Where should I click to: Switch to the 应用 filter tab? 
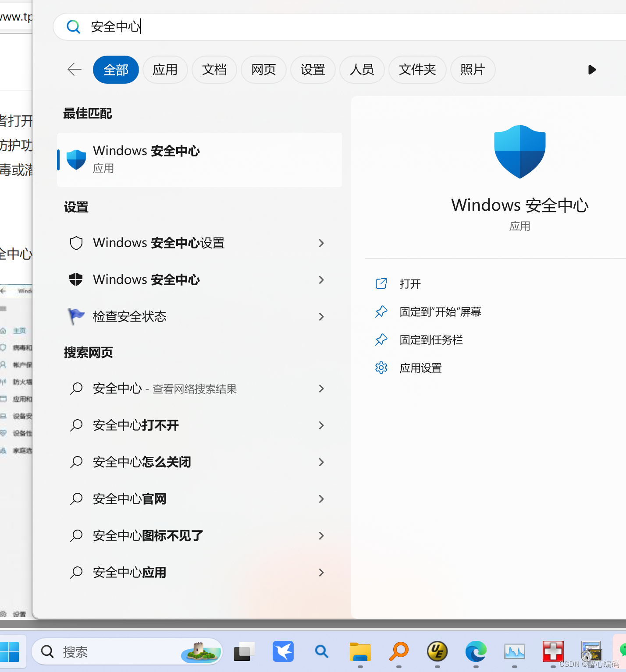click(165, 70)
